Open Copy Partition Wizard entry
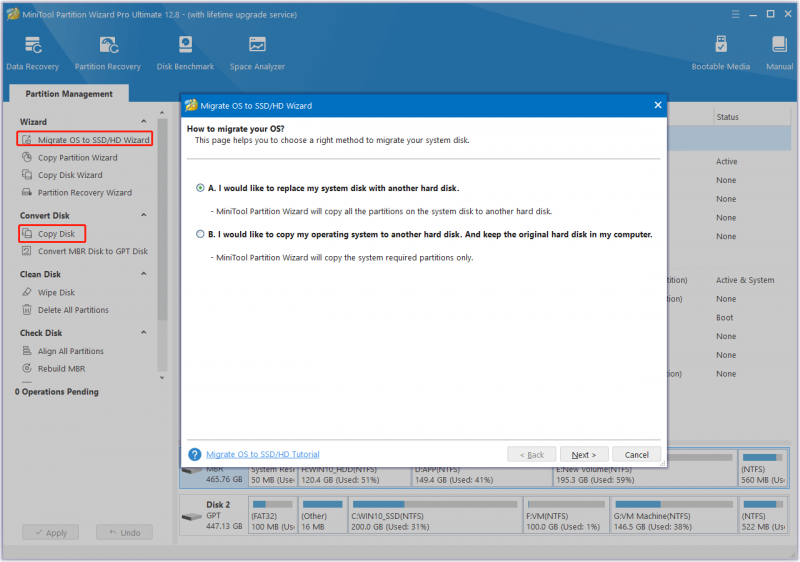Viewport: 800px width, 562px height. [78, 157]
